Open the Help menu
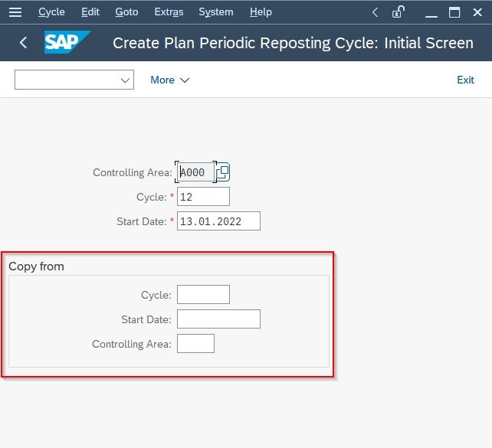The height and width of the screenshot is (448, 492). coord(261,12)
